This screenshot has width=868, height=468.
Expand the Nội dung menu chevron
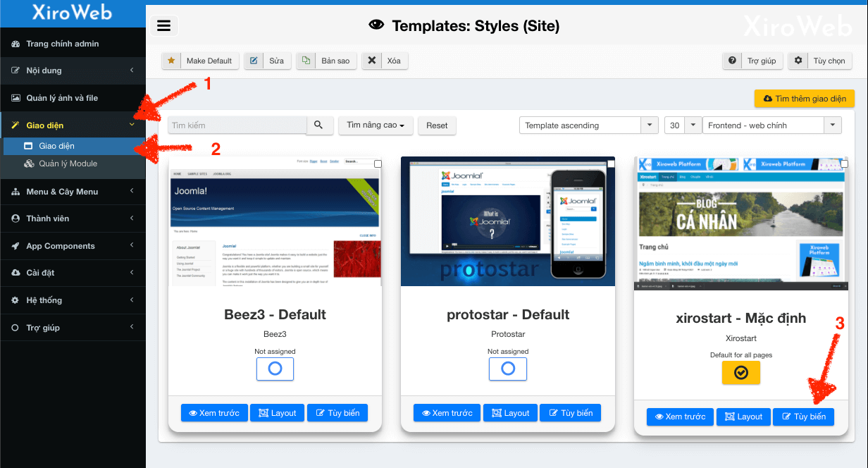[x=132, y=70]
